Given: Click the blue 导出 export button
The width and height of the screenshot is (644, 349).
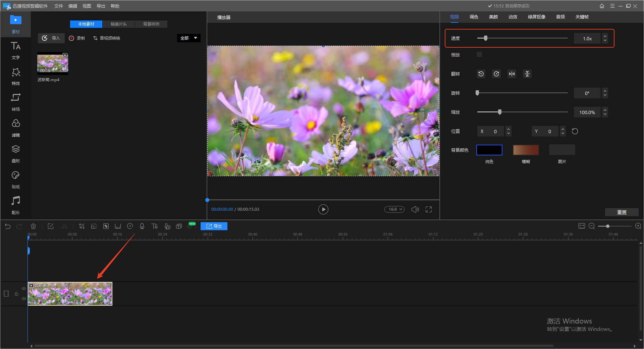Looking at the screenshot, I should click(214, 226).
